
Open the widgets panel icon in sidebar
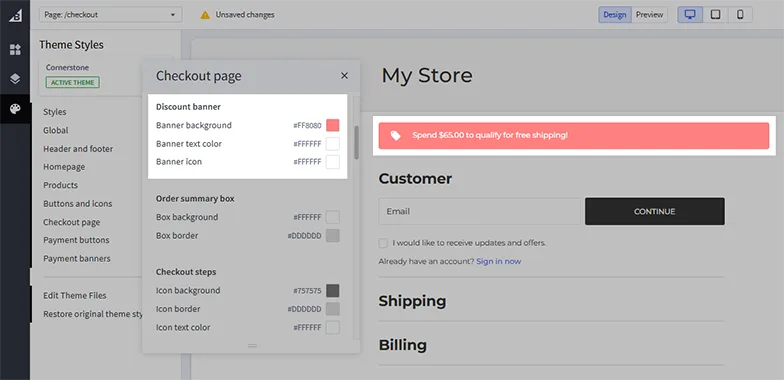click(15, 50)
